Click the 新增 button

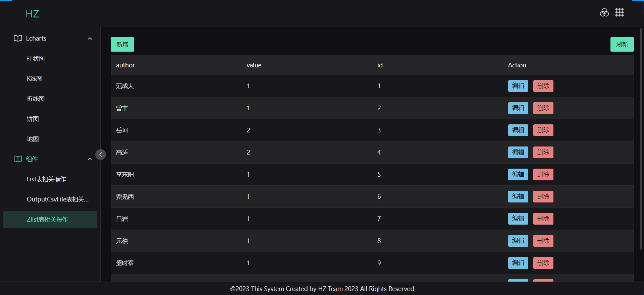[122, 44]
